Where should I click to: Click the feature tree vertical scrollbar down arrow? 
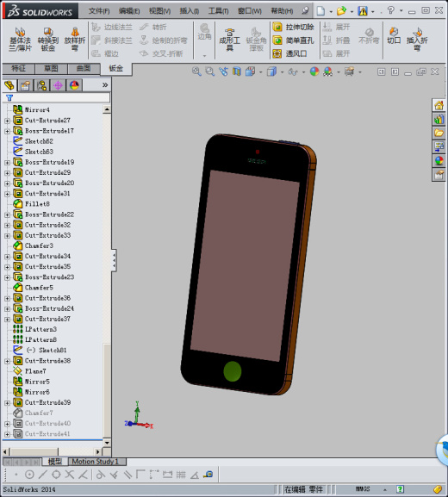[x=107, y=443]
